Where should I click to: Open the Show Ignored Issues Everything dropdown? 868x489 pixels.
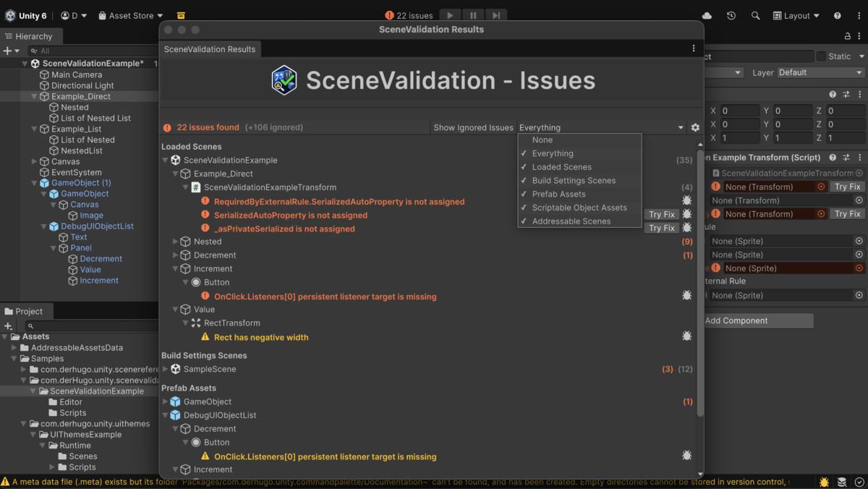tap(601, 127)
